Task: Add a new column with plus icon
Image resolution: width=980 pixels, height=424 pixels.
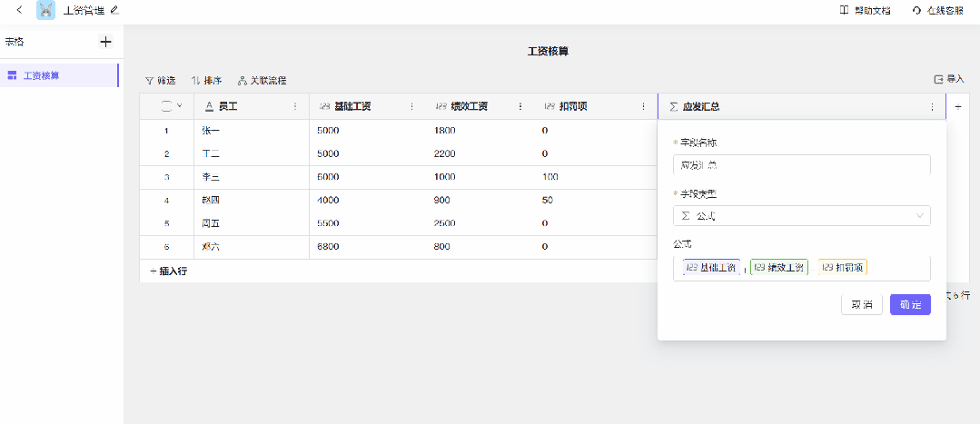Action: [957, 106]
